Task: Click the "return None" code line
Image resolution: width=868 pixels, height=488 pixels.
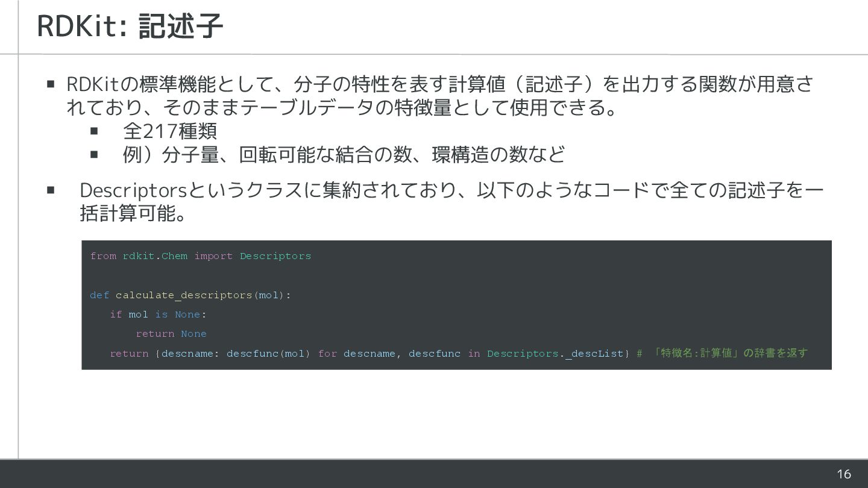Action: click(171, 334)
